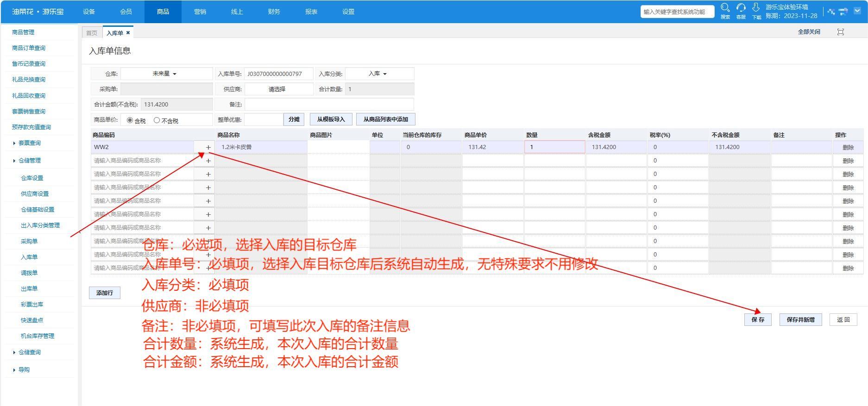Open 仓储基础设置 in the sidebar
The height and width of the screenshot is (406, 868).
[38, 210]
